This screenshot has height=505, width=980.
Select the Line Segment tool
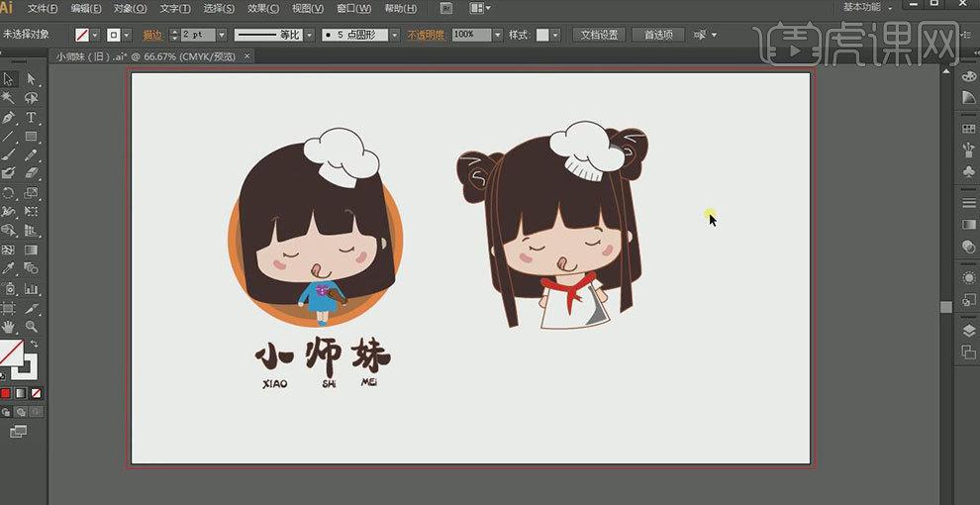click(9, 136)
